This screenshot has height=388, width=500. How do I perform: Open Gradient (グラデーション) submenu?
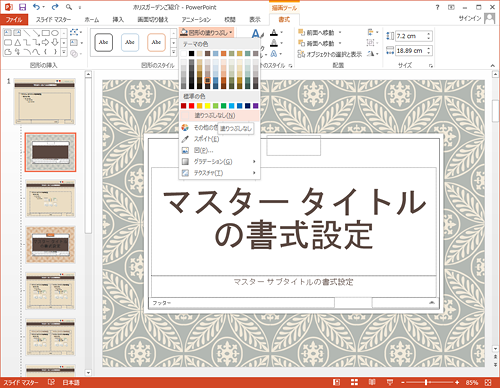(220, 162)
